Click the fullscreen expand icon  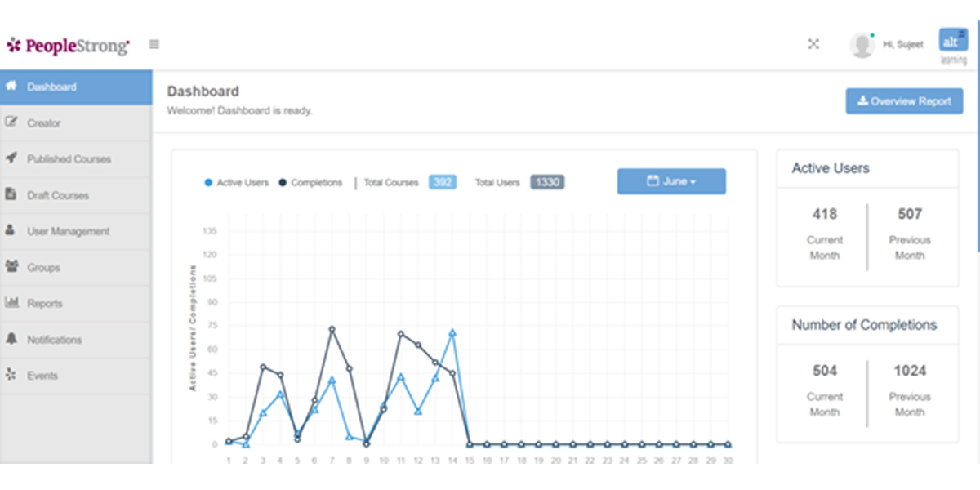click(x=813, y=44)
